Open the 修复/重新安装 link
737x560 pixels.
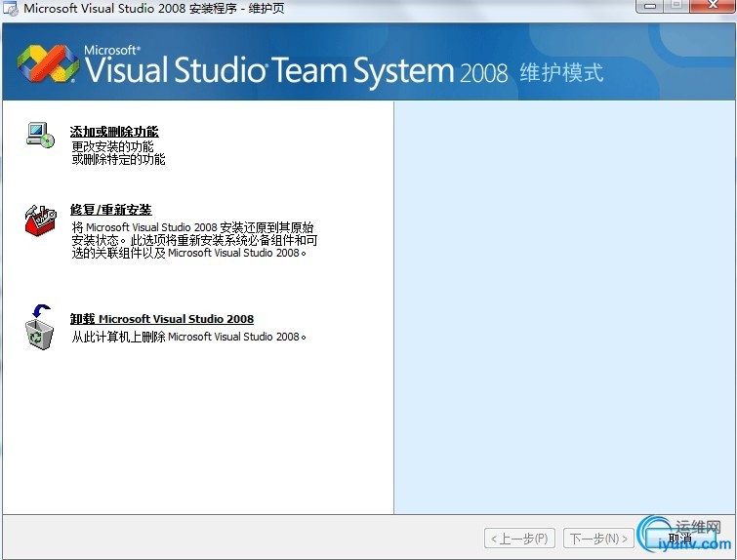pyautogui.click(x=111, y=210)
